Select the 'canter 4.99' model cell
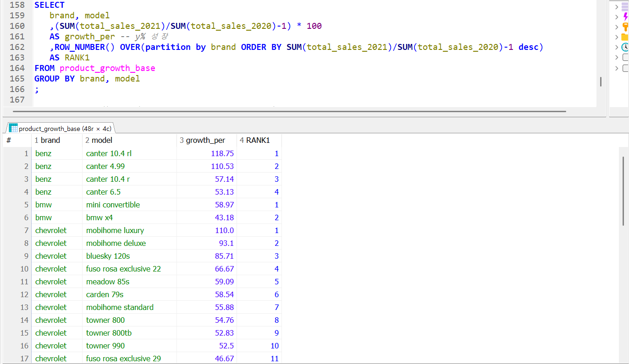629x364 pixels. pyautogui.click(x=129, y=166)
